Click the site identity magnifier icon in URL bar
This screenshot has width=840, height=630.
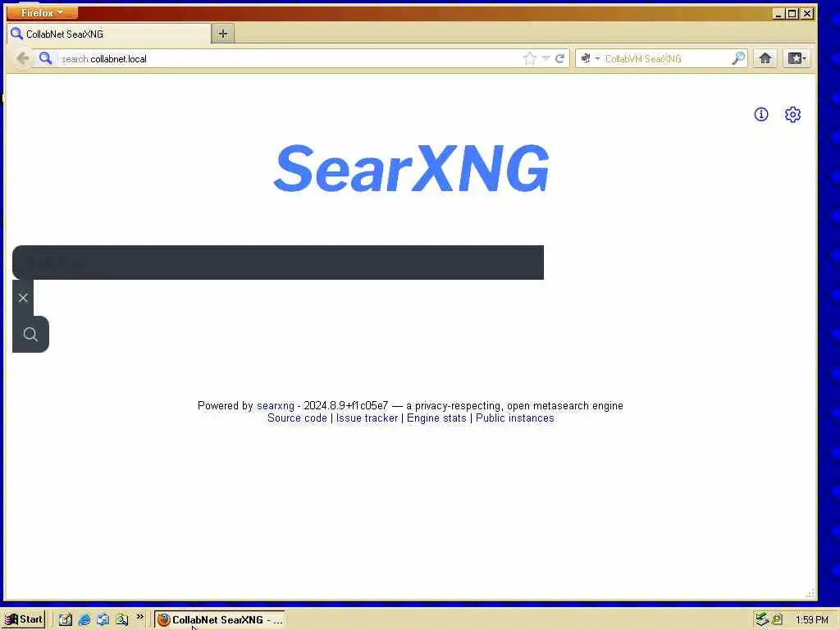tap(46, 58)
